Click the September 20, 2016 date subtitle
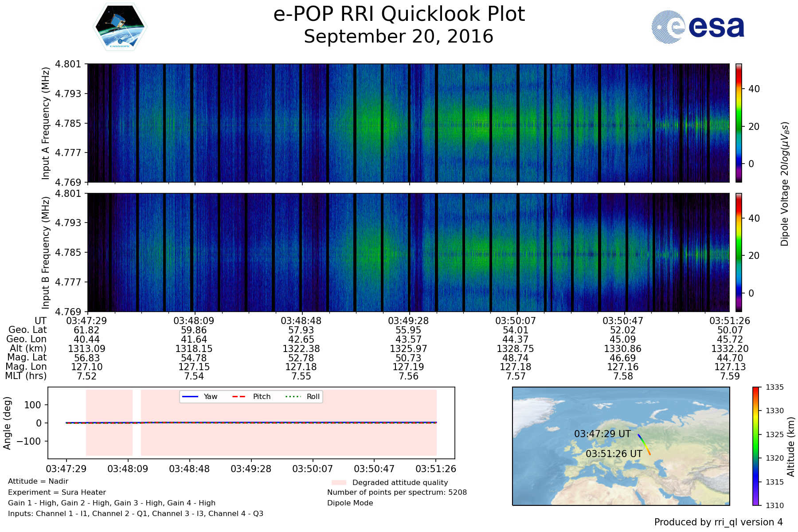Image resolution: width=798 pixels, height=532 pixels. click(x=399, y=37)
